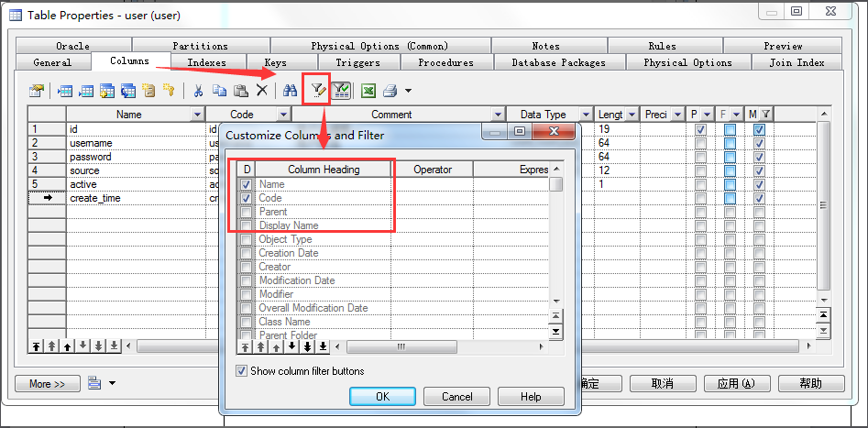Click vertical scrollbar of the columns table
This screenshot has height=428, width=868.
[824, 206]
